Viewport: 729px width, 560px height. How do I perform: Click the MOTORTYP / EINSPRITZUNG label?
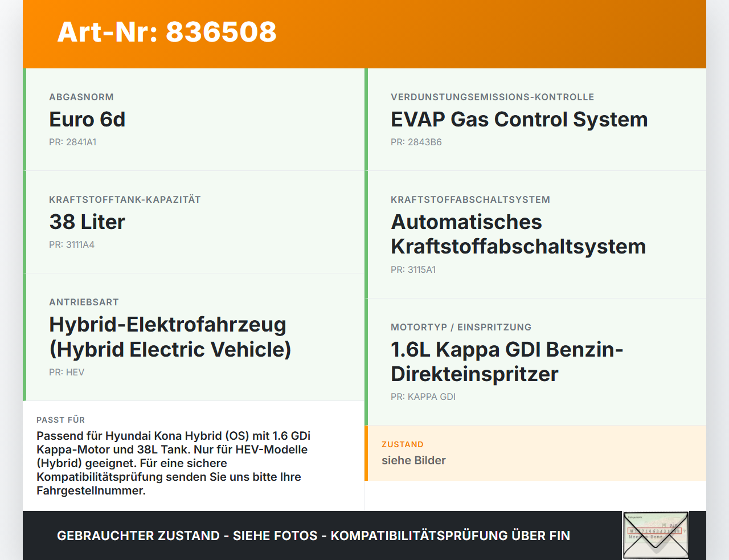[x=461, y=327]
